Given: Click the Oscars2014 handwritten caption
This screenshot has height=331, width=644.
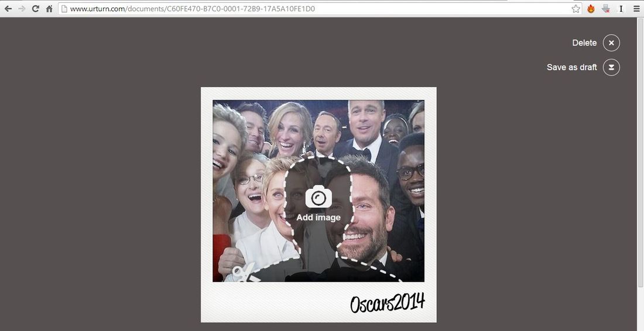Looking at the screenshot, I should [388, 303].
